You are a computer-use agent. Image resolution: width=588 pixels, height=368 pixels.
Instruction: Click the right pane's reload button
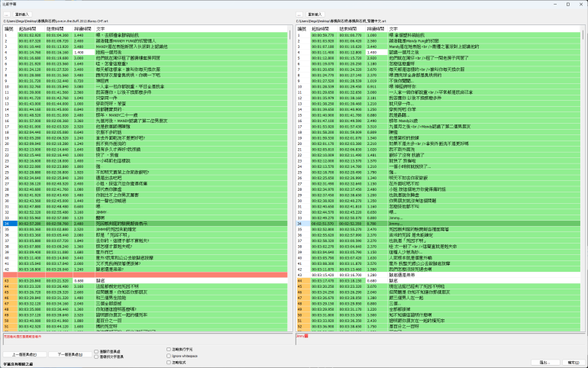coord(315,15)
